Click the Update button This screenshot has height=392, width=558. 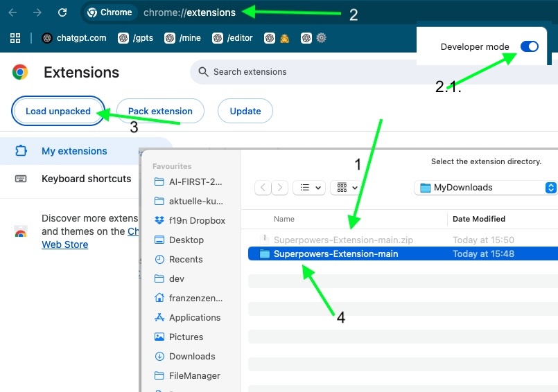click(x=245, y=111)
